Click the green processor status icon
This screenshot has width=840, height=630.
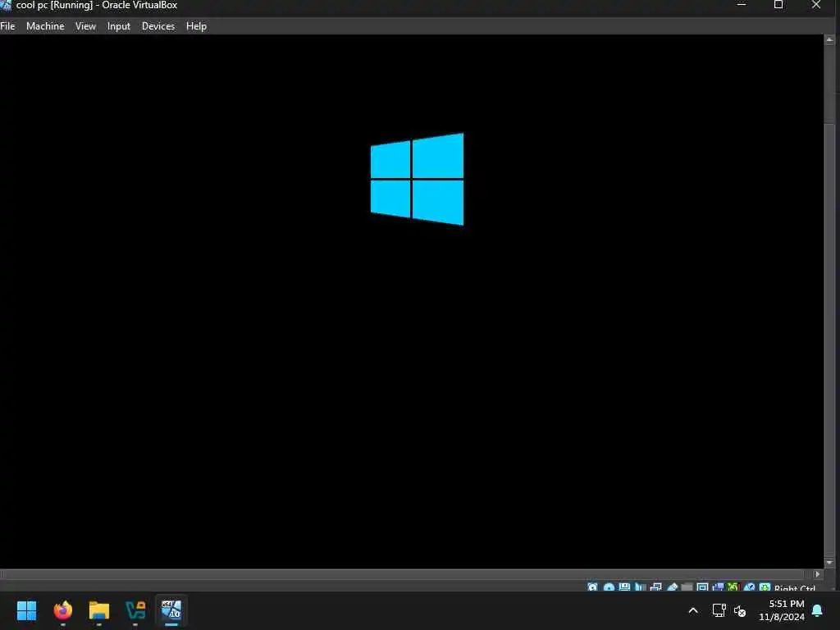coord(733,587)
